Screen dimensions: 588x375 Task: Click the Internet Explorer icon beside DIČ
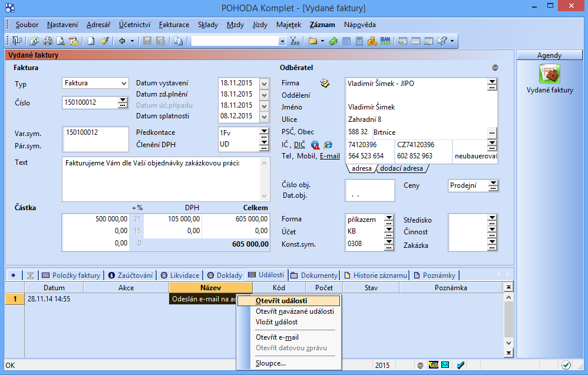328,145
